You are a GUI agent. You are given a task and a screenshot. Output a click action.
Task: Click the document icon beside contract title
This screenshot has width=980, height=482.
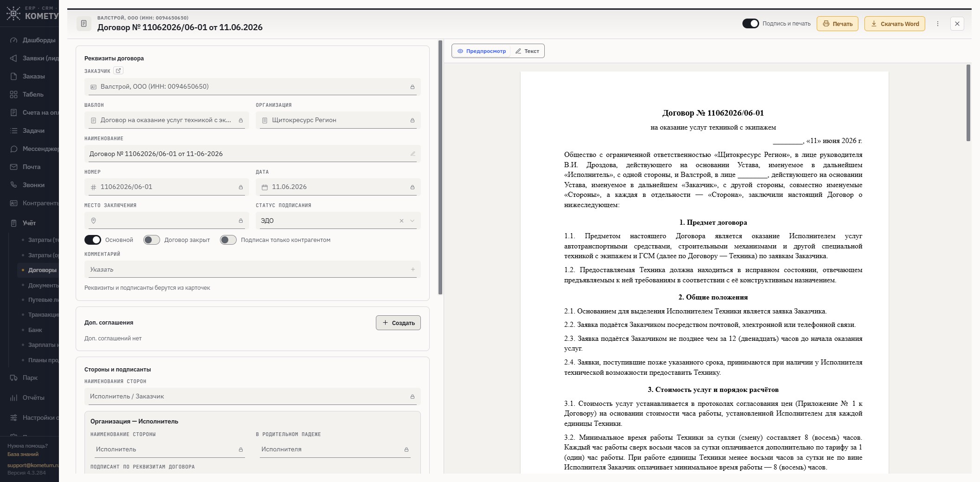[84, 23]
